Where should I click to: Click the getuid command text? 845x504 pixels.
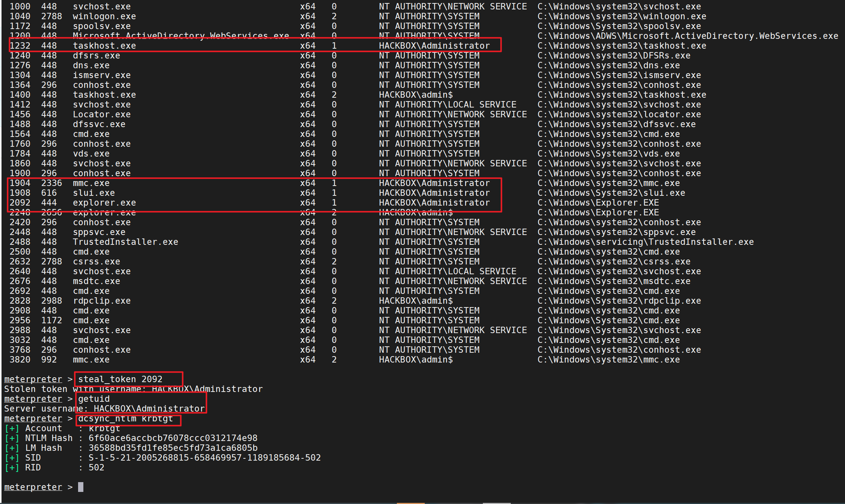pos(94,399)
